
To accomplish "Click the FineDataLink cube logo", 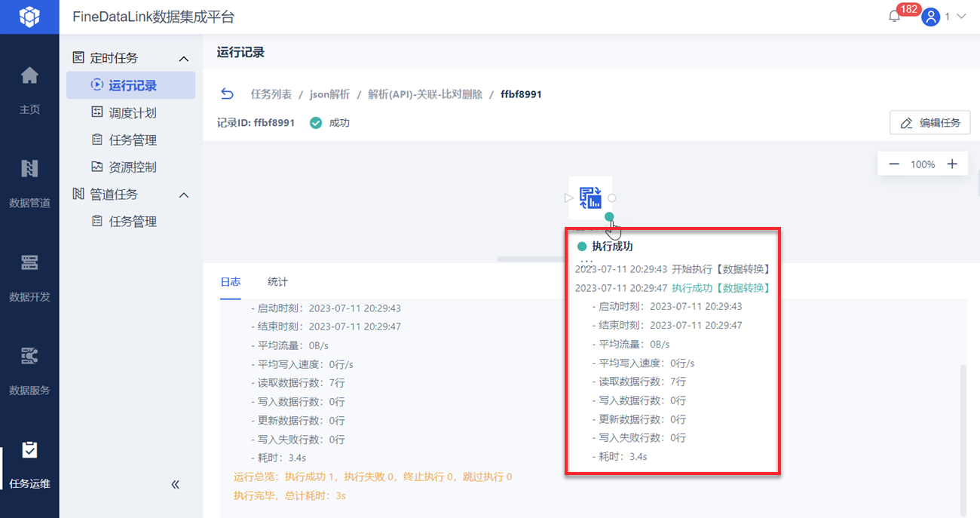I will click(x=29, y=17).
